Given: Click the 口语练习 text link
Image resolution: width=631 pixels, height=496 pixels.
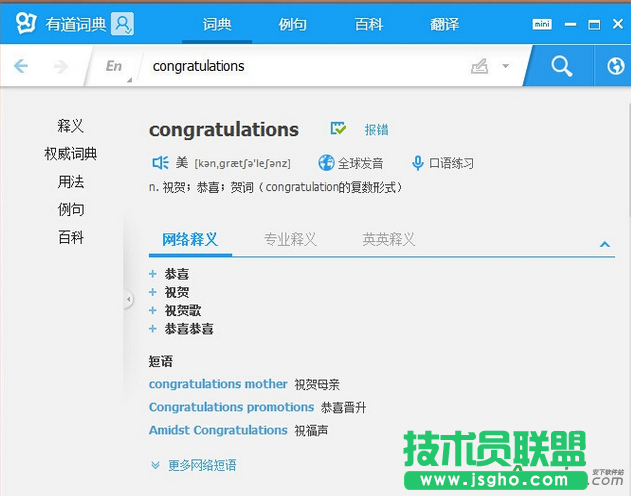Looking at the screenshot, I should [451, 163].
